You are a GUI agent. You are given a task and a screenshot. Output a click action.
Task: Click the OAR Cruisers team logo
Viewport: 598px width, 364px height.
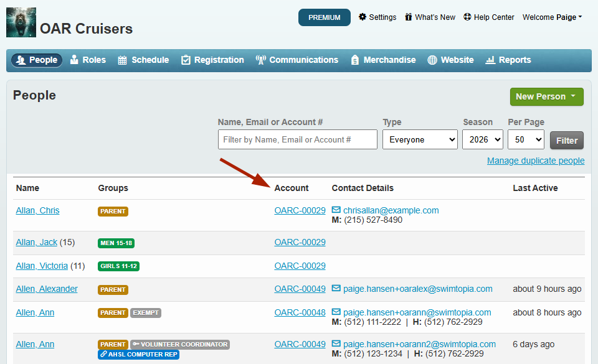[21, 22]
